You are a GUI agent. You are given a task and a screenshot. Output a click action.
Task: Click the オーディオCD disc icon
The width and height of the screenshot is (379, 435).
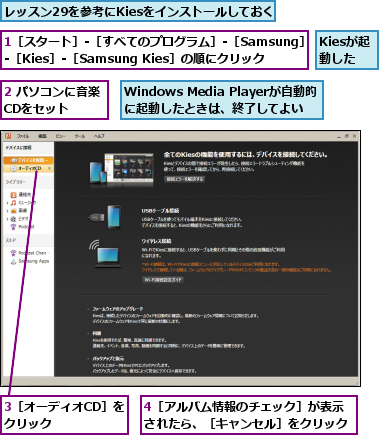13,169
